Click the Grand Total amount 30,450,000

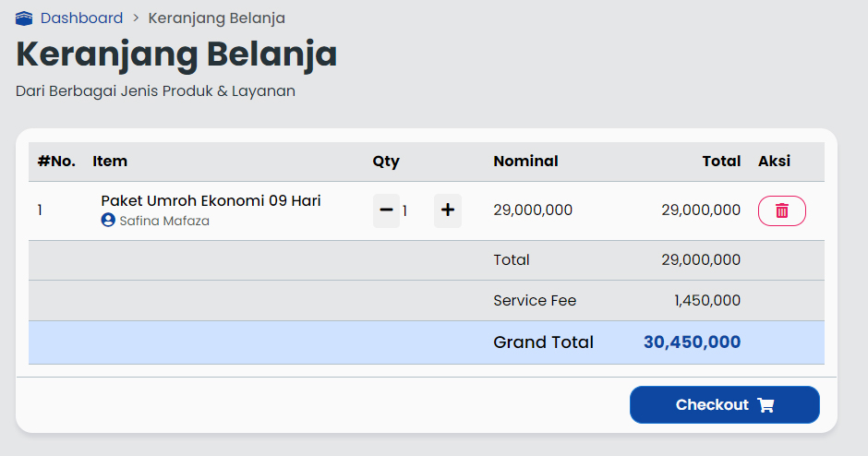click(692, 342)
